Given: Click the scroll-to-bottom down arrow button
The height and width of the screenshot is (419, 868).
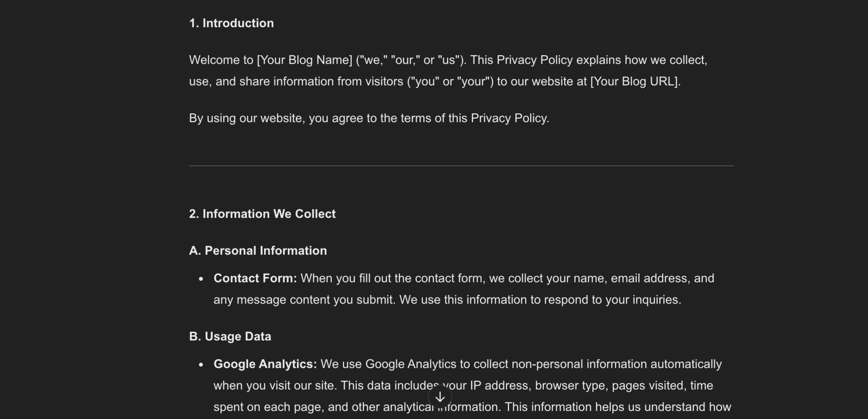Looking at the screenshot, I should click(x=440, y=397).
